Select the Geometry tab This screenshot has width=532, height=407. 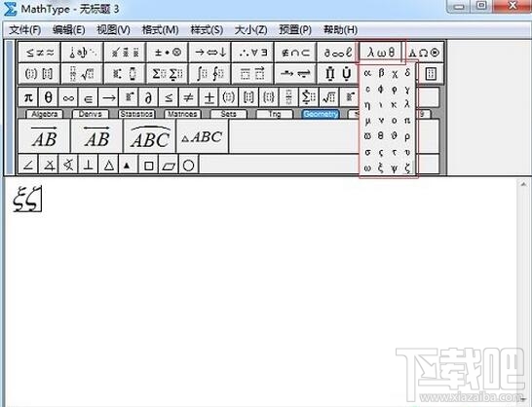click(321, 114)
